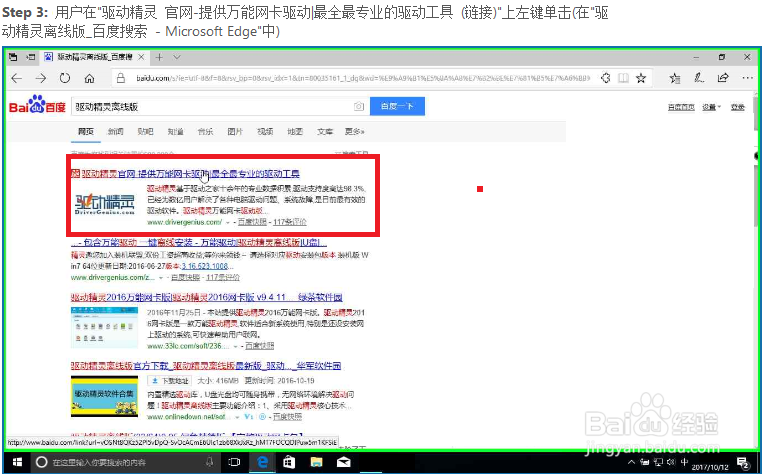Screen dimensions: 763x474
Task: Click the Cortana search box in taskbar
Action: click(126, 462)
